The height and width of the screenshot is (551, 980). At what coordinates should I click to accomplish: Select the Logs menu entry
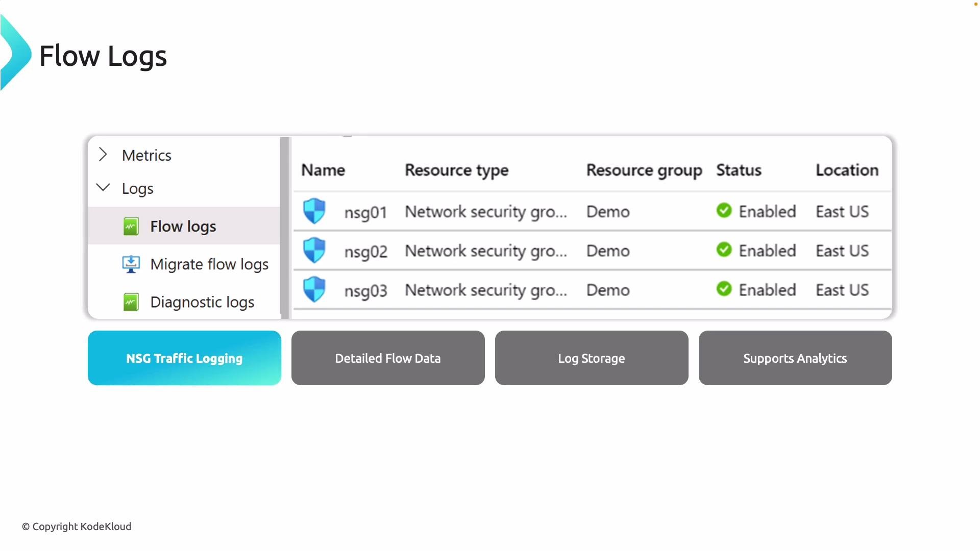tap(138, 189)
